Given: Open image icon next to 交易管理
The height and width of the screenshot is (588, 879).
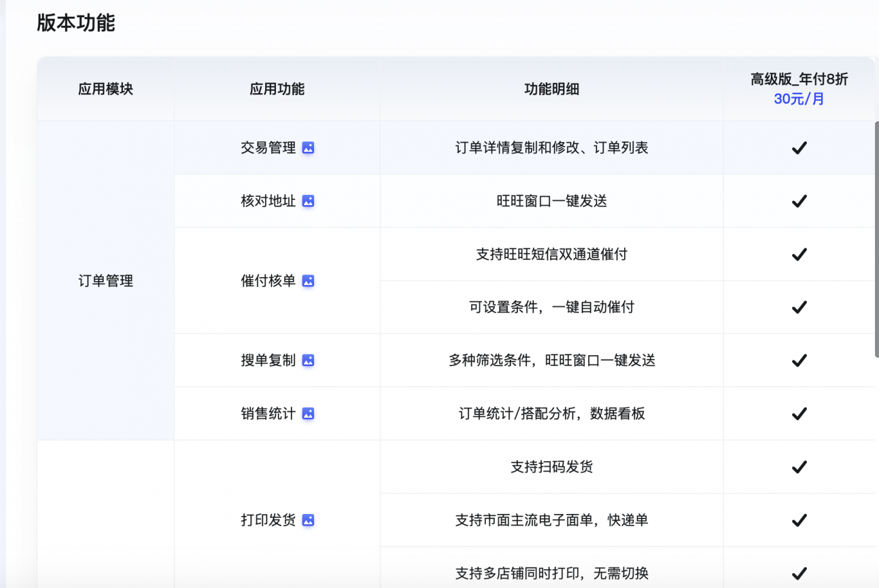Looking at the screenshot, I should [x=308, y=148].
